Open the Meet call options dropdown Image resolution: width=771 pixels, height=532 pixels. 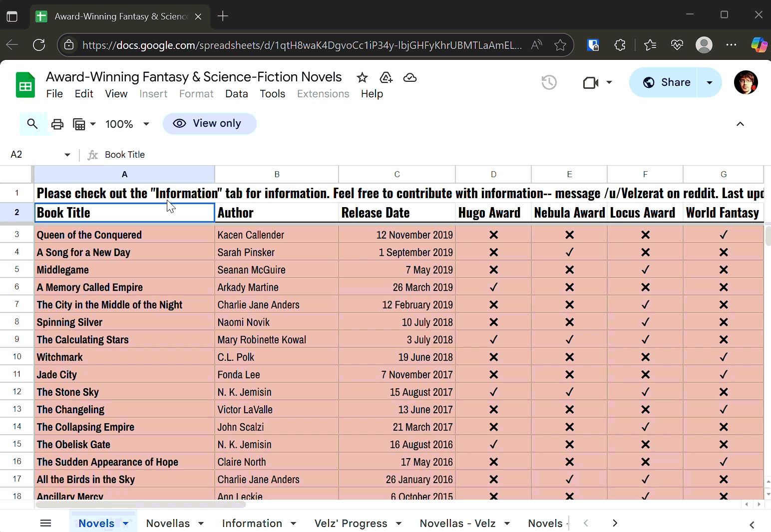609,82
